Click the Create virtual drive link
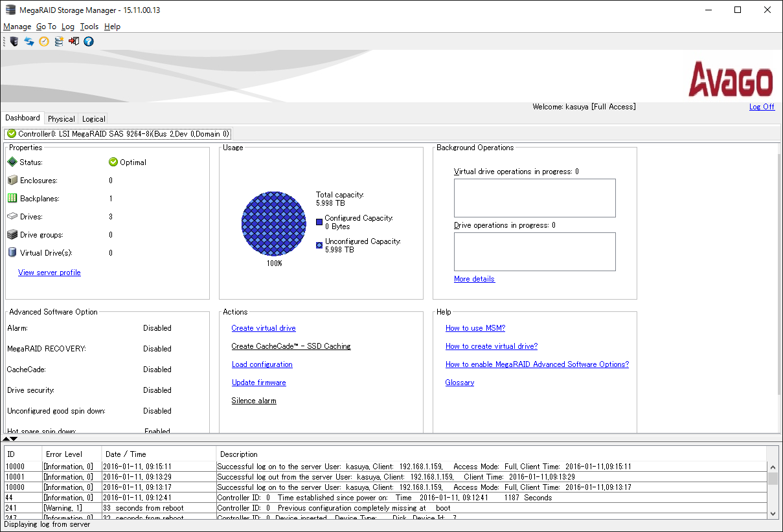This screenshot has height=532, width=783. tap(264, 328)
